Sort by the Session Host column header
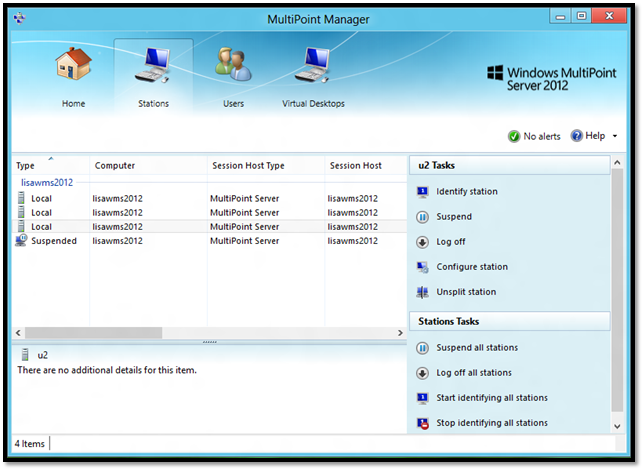The height and width of the screenshot is (471, 644). [366, 165]
